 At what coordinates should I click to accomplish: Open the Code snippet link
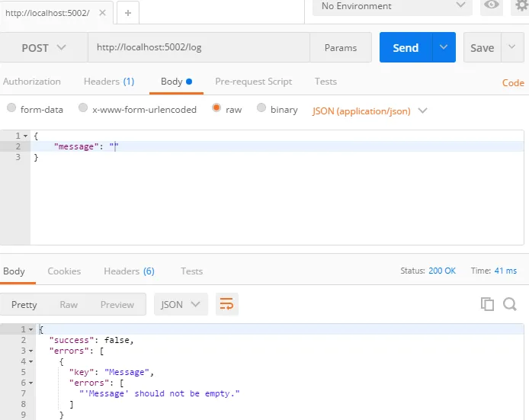coord(512,83)
